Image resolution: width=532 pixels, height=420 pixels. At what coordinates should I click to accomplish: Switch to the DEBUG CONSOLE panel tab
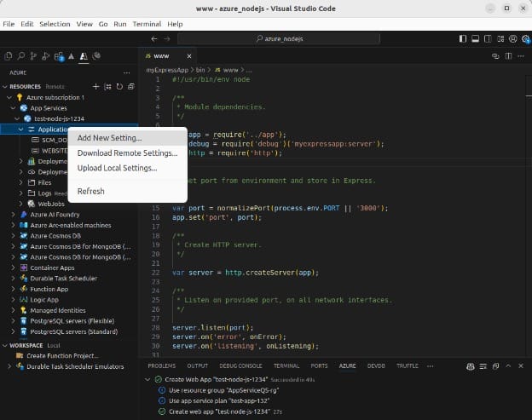(x=240, y=366)
